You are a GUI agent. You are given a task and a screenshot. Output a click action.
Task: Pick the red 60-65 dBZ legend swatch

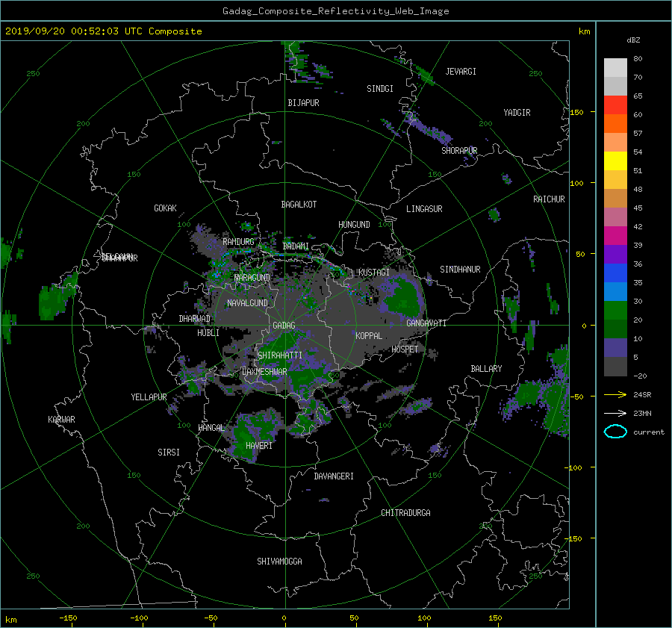point(615,105)
